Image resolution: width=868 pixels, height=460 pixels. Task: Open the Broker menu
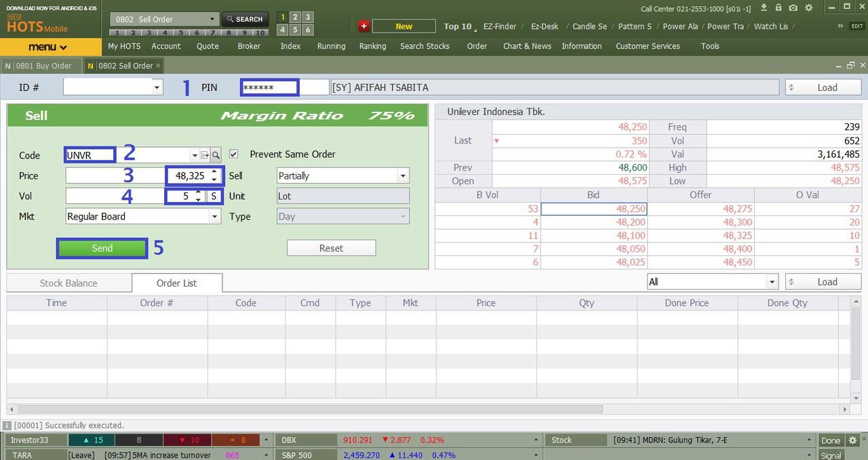(249, 46)
